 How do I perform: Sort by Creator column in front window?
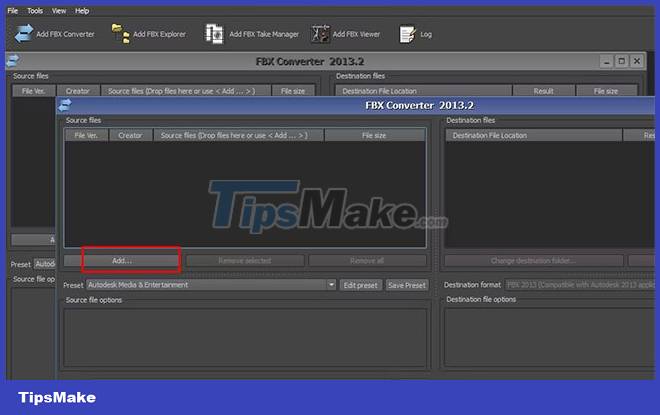[130, 136]
